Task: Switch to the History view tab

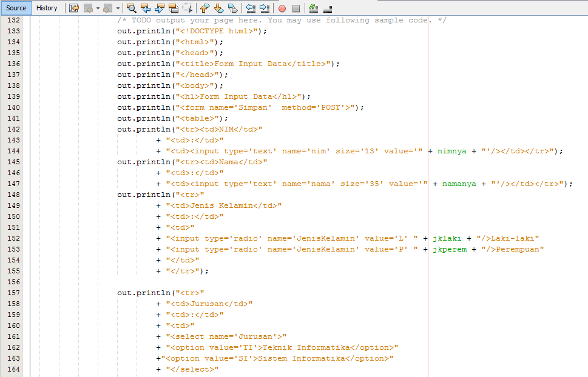Action: [x=47, y=8]
